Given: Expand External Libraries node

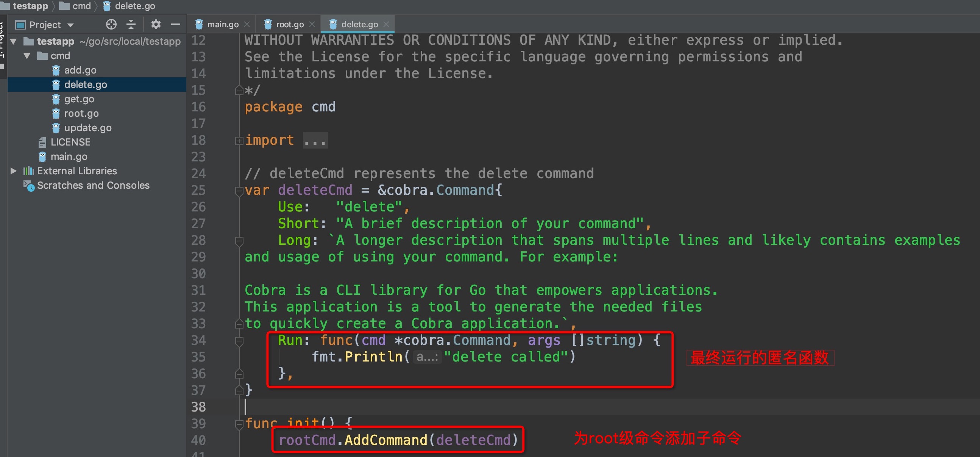Looking at the screenshot, I should tap(14, 171).
